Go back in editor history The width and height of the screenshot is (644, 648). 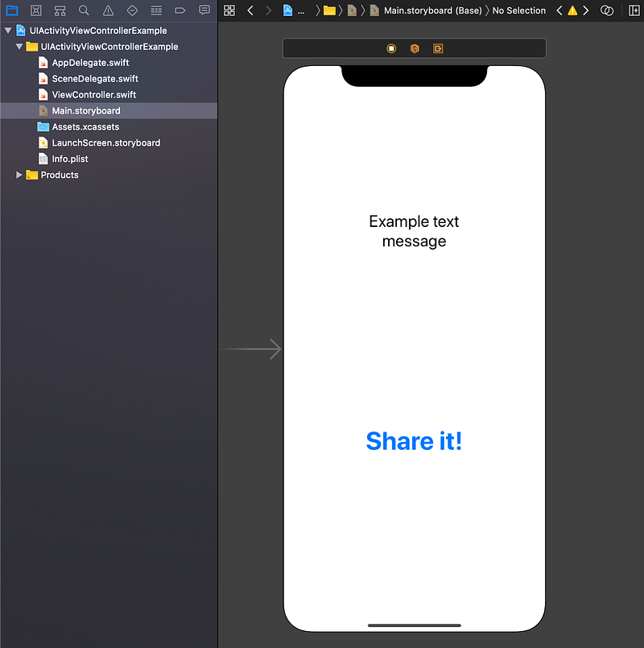250,10
